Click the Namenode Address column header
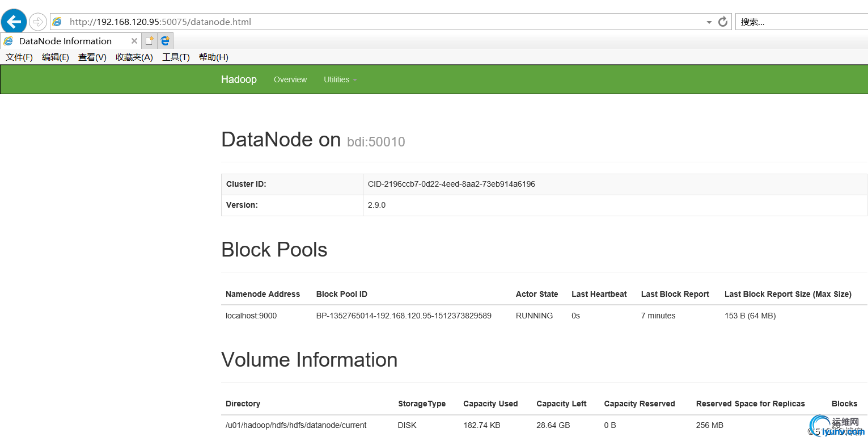 (262, 294)
